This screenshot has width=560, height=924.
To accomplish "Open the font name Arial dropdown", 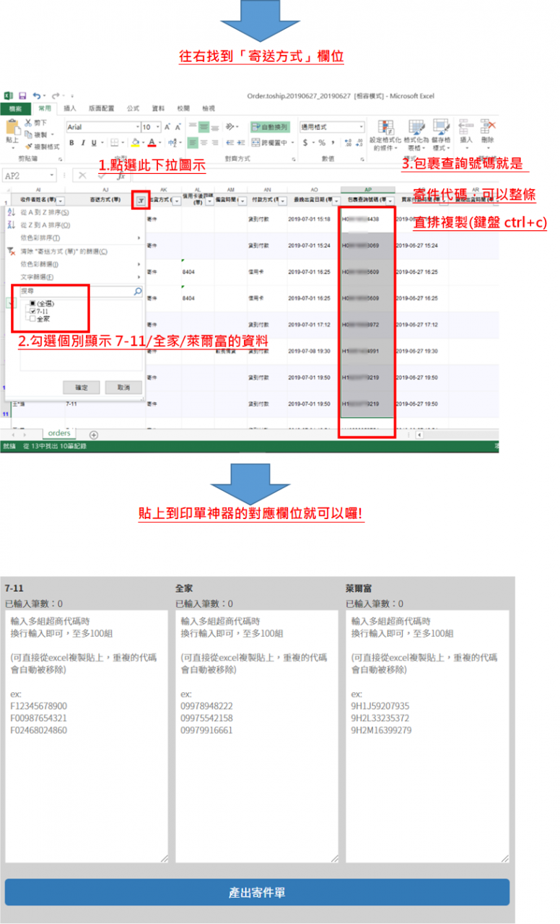I will (137, 127).
